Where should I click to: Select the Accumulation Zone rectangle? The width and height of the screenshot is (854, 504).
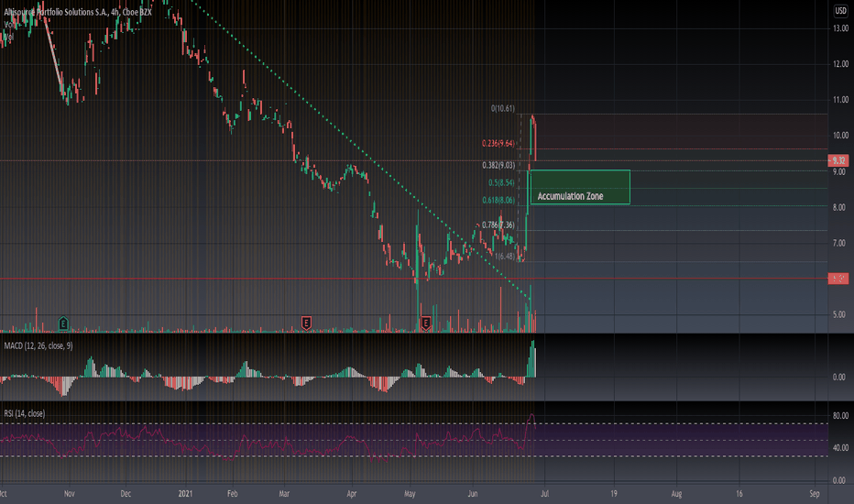[x=581, y=187]
